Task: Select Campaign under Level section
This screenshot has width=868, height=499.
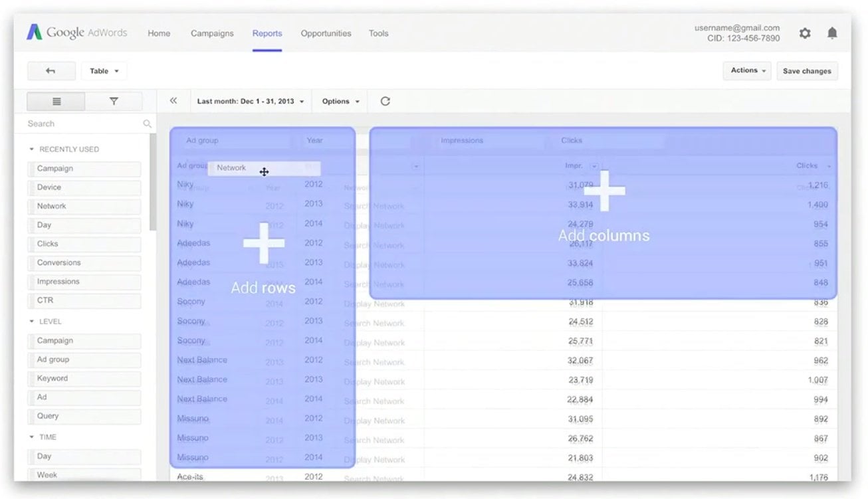Action: [x=84, y=341]
